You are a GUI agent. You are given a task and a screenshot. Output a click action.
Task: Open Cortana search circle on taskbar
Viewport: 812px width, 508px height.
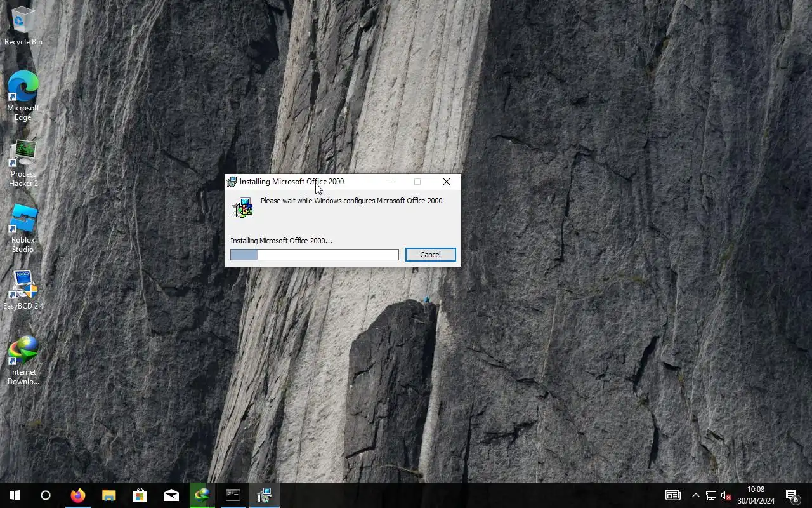pos(46,495)
